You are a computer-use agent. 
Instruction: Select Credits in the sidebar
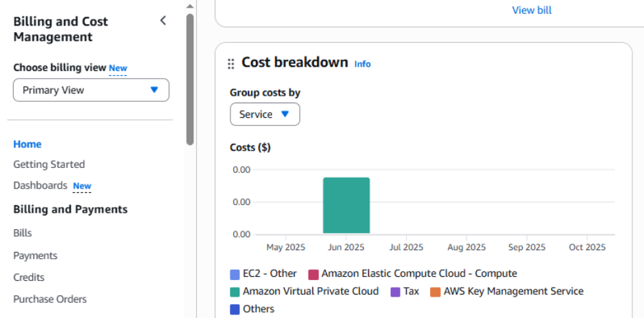[x=29, y=277]
